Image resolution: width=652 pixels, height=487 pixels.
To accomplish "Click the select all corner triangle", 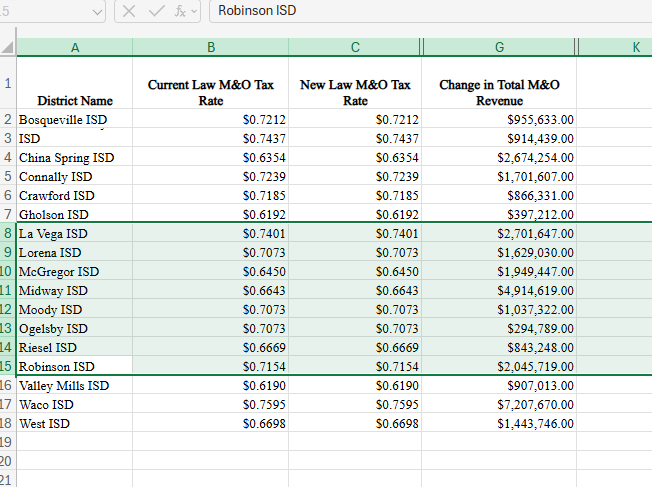I will [8, 48].
